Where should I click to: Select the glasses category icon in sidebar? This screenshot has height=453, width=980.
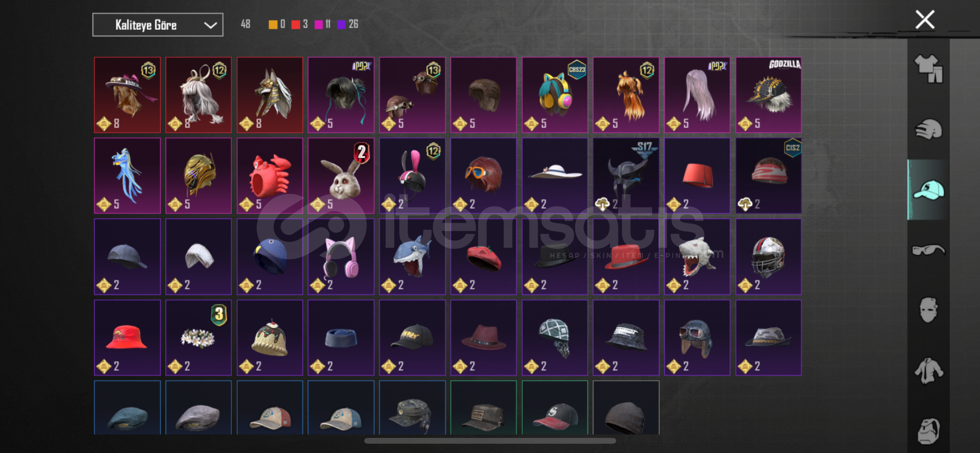(928, 250)
